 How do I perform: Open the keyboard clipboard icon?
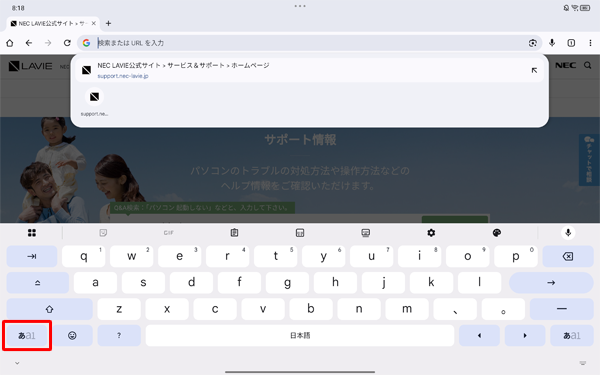pos(235,233)
